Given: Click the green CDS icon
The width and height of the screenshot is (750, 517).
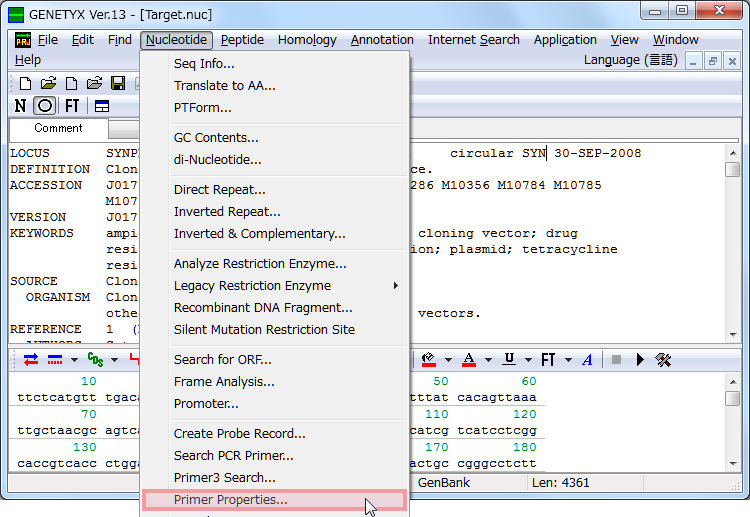Looking at the screenshot, I should pyautogui.click(x=95, y=359).
